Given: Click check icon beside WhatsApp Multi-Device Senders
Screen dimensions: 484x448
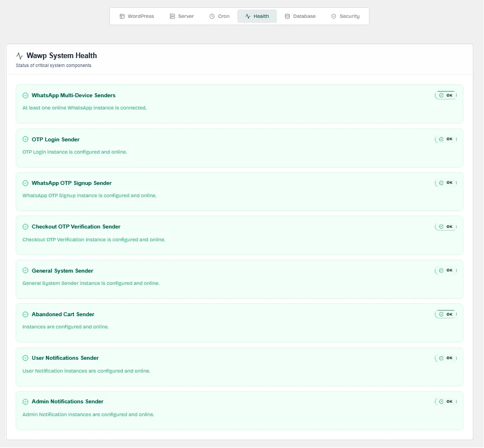Looking at the screenshot, I should pos(25,96).
